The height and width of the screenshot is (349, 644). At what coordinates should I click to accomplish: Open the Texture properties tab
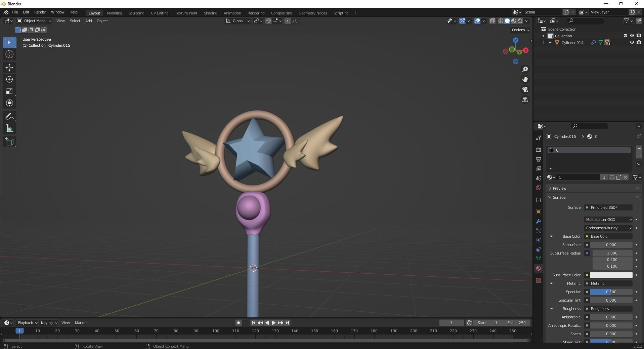pos(539,280)
